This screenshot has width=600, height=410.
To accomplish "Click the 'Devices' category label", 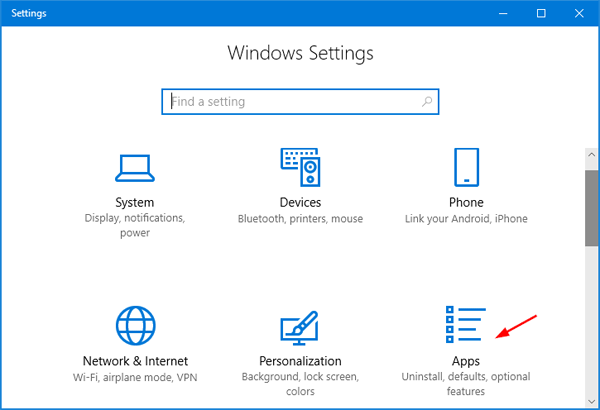I will (x=300, y=202).
